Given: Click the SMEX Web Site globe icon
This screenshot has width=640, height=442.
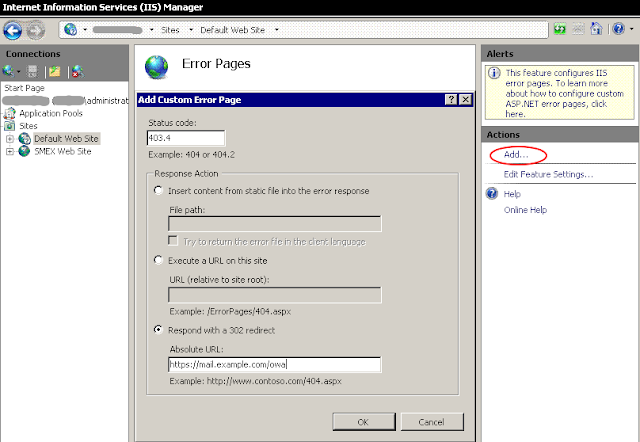Looking at the screenshot, I should (x=24, y=151).
